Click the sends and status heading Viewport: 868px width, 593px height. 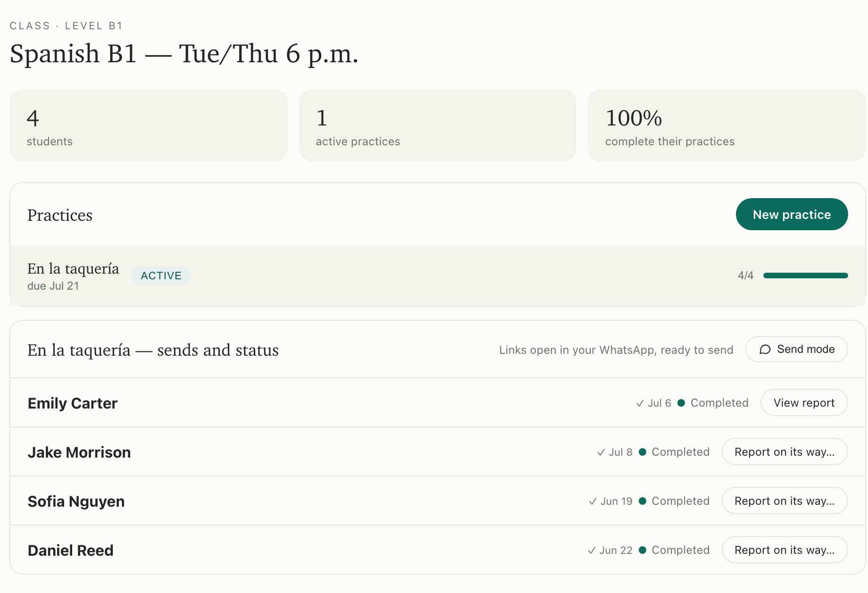[x=153, y=350]
